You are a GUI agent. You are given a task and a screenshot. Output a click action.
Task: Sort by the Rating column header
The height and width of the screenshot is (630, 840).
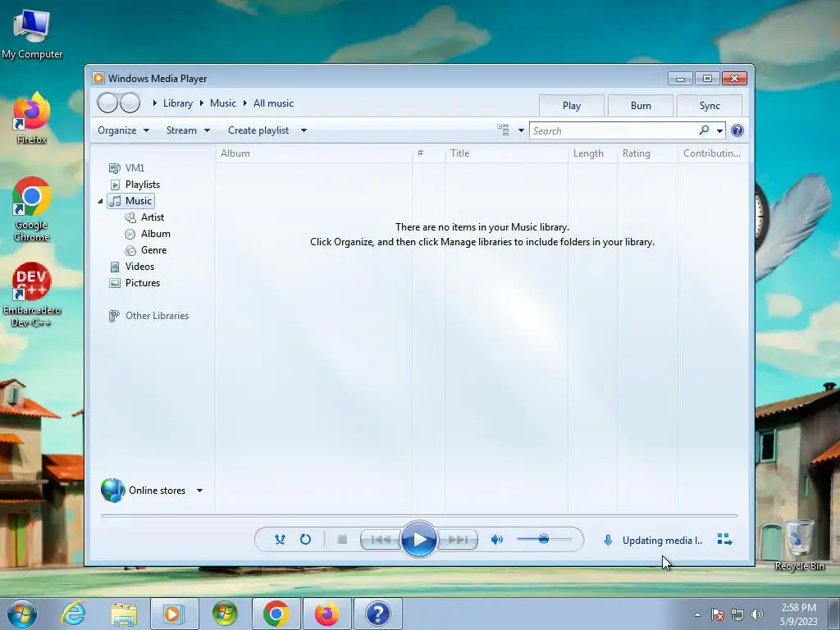coord(648,153)
